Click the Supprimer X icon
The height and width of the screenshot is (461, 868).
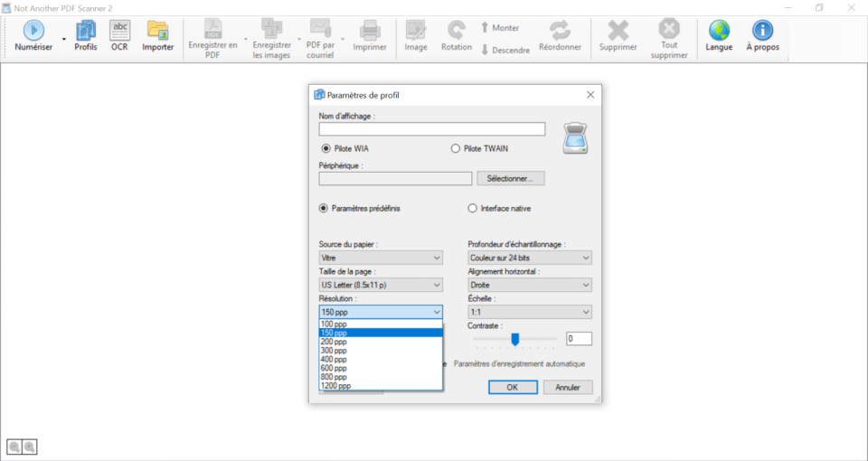point(618,31)
